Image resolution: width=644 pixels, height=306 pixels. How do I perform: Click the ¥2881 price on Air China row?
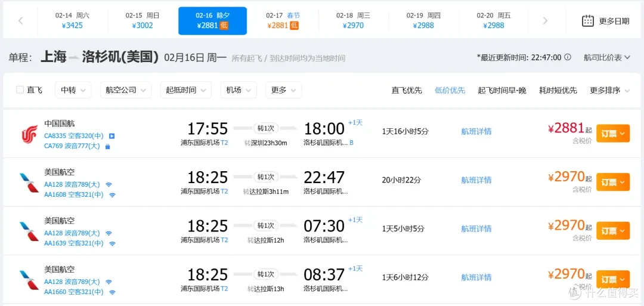(566, 128)
